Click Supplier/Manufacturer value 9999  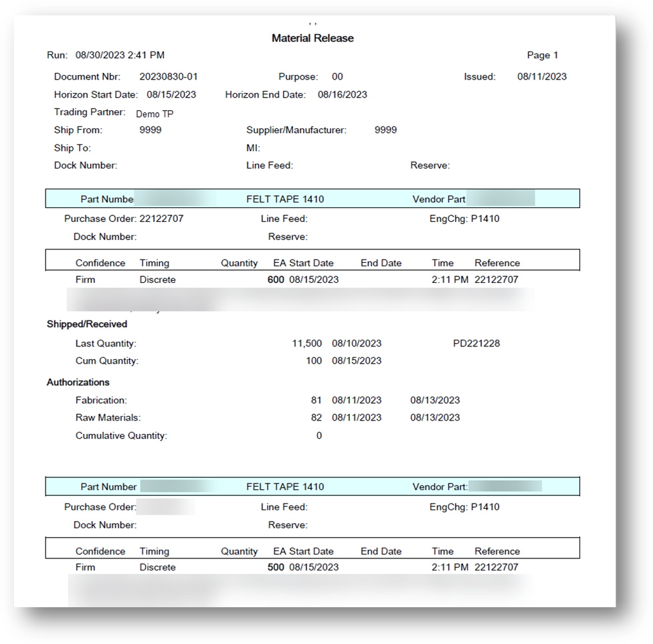point(385,130)
